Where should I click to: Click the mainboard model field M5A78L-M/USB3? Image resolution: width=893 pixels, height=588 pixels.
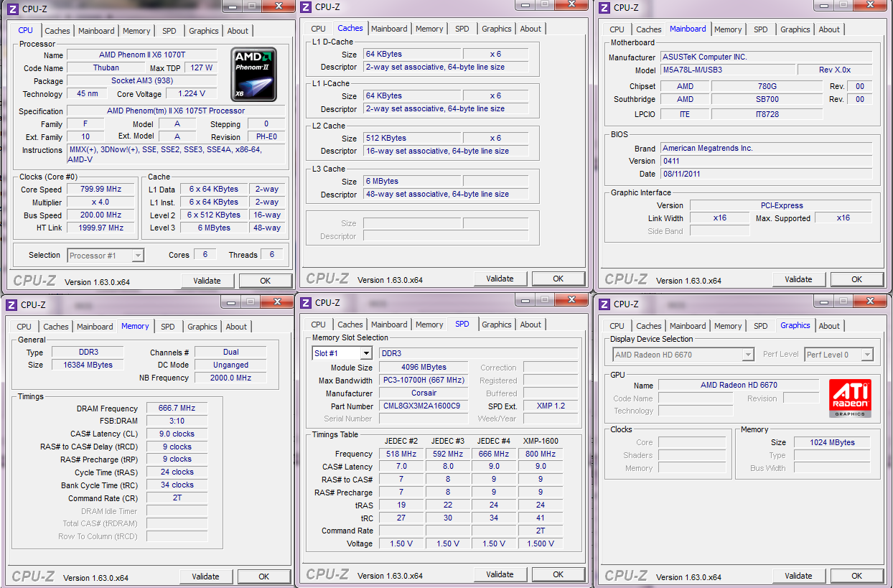(x=727, y=70)
